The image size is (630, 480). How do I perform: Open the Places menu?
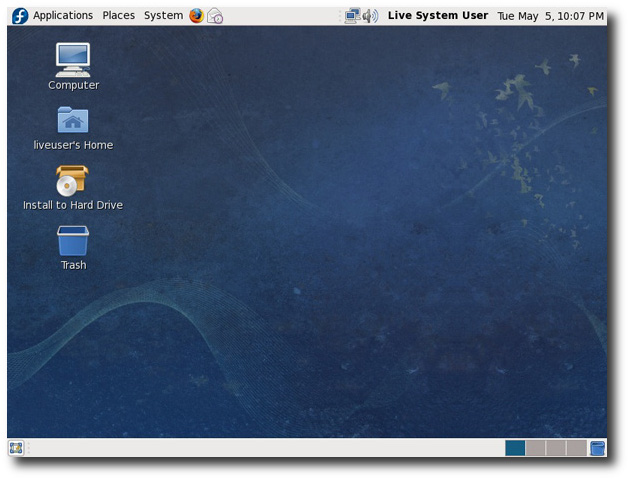[x=119, y=16]
